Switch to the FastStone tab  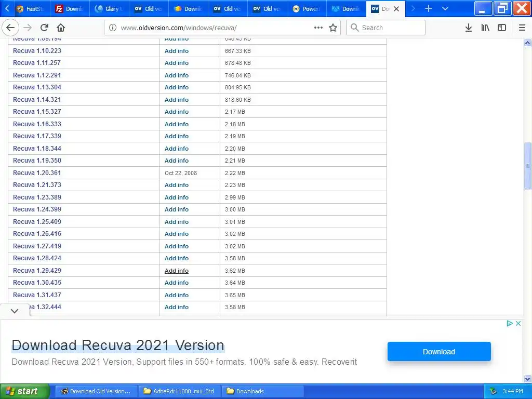30,9
